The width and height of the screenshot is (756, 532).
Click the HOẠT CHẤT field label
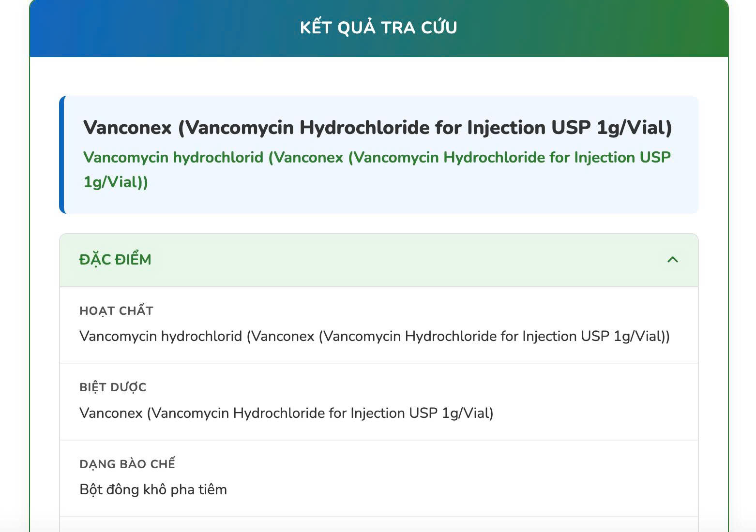(x=116, y=311)
